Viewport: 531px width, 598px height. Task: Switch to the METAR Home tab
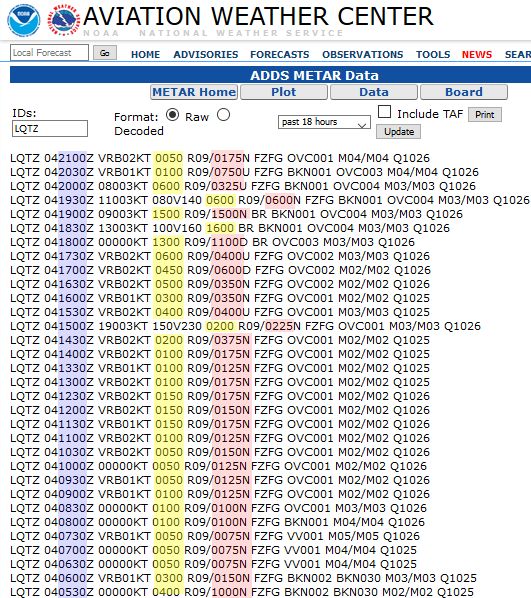click(x=194, y=92)
